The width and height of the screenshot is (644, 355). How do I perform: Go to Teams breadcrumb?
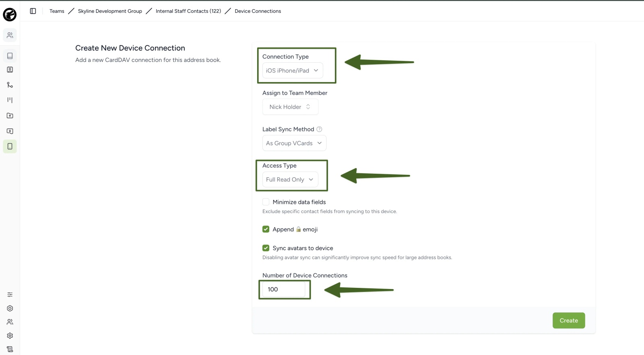coord(57,11)
